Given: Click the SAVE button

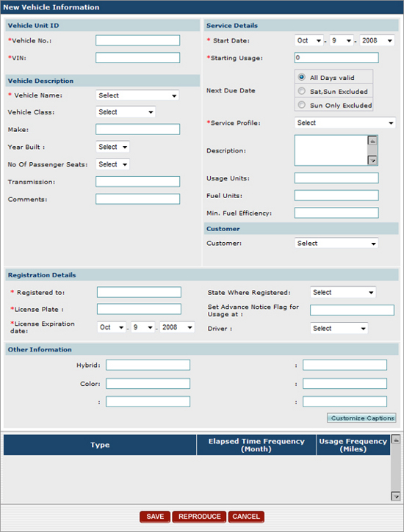Looking at the screenshot, I should [x=155, y=517].
